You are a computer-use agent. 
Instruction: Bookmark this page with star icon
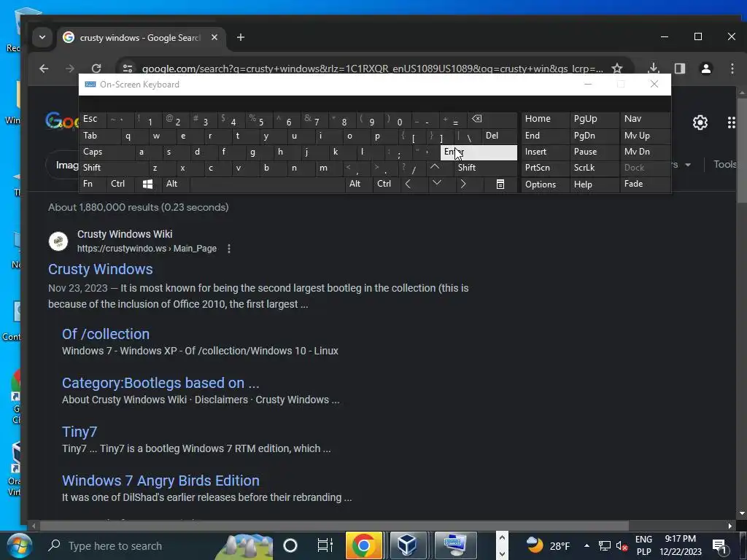(617, 68)
